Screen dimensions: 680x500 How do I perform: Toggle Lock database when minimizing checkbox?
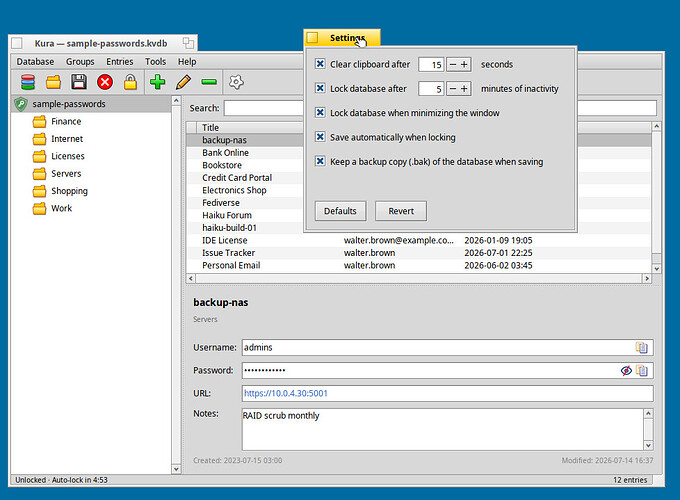click(320, 113)
